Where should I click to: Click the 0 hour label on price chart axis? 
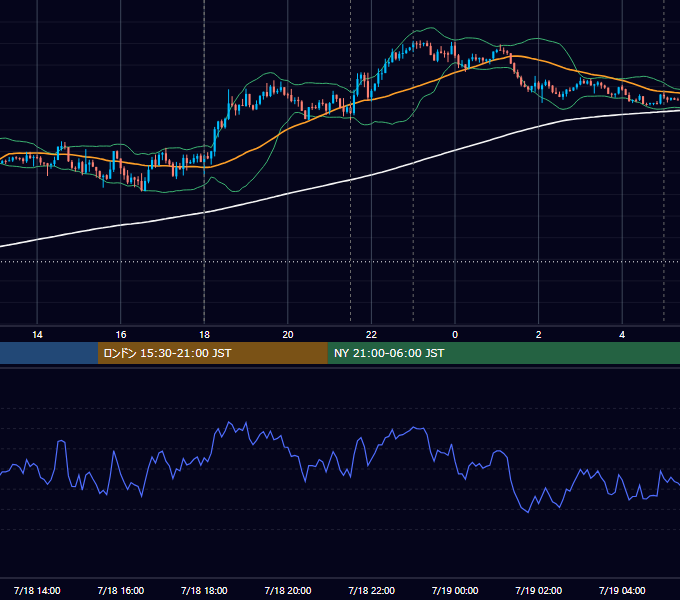(x=455, y=335)
